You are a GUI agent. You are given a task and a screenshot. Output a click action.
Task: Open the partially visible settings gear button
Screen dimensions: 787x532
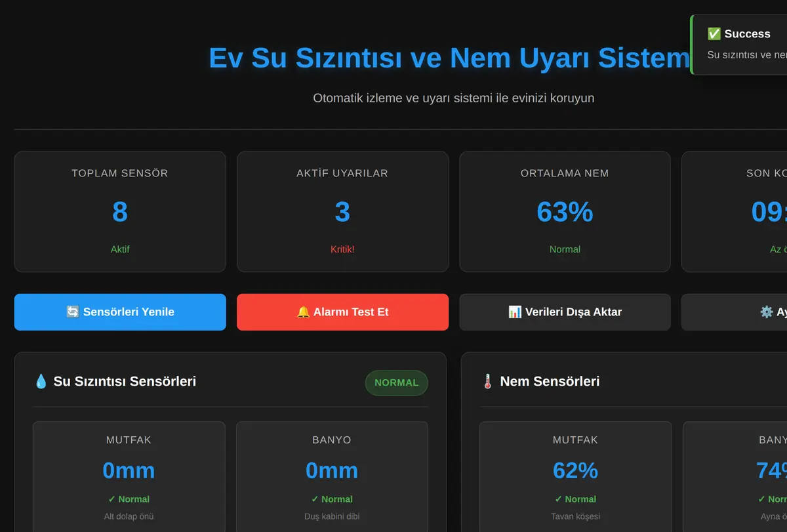coord(735,312)
